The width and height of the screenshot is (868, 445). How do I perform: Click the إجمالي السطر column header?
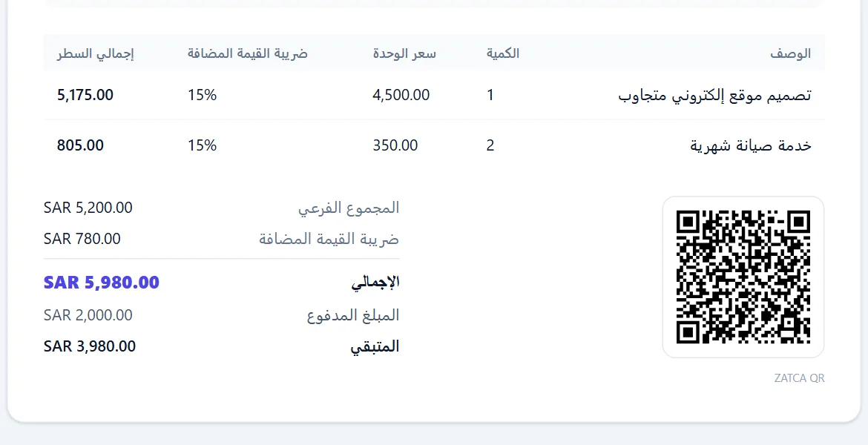95,53
